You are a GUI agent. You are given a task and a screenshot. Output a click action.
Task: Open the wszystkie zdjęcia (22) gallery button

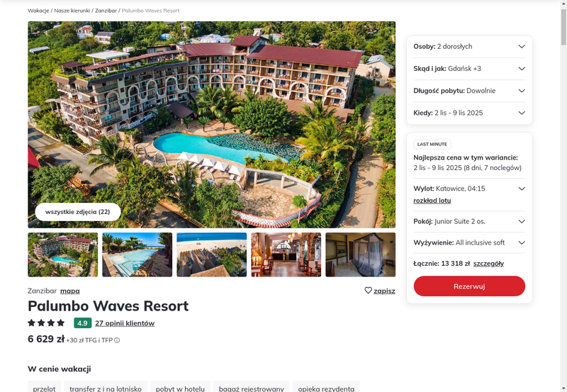(78, 212)
